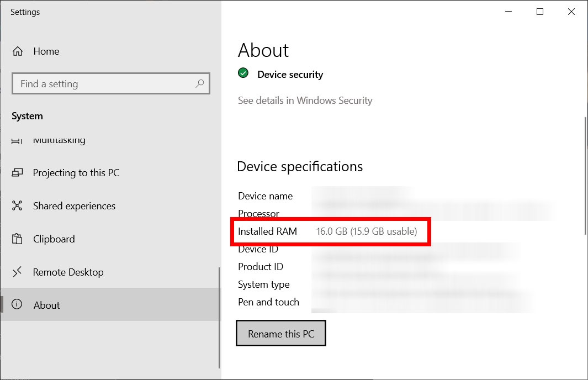
Task: Click the green Device security checkmark
Action: 243,73
